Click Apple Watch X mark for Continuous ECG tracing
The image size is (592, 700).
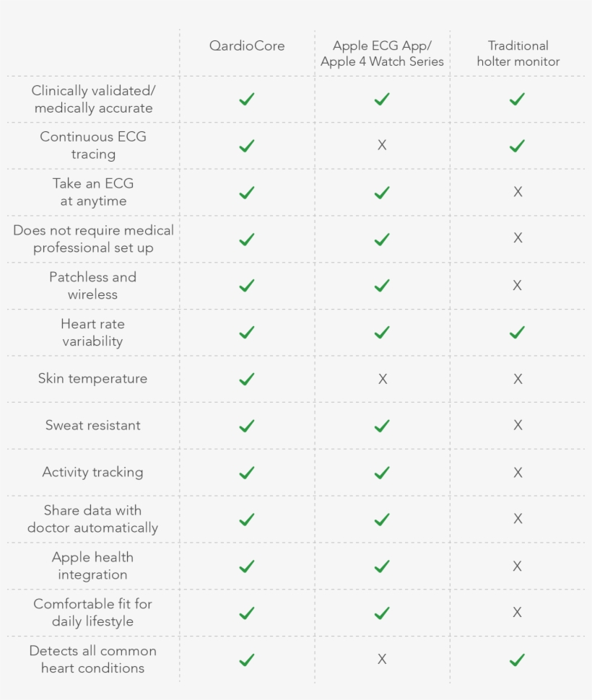[x=382, y=145]
